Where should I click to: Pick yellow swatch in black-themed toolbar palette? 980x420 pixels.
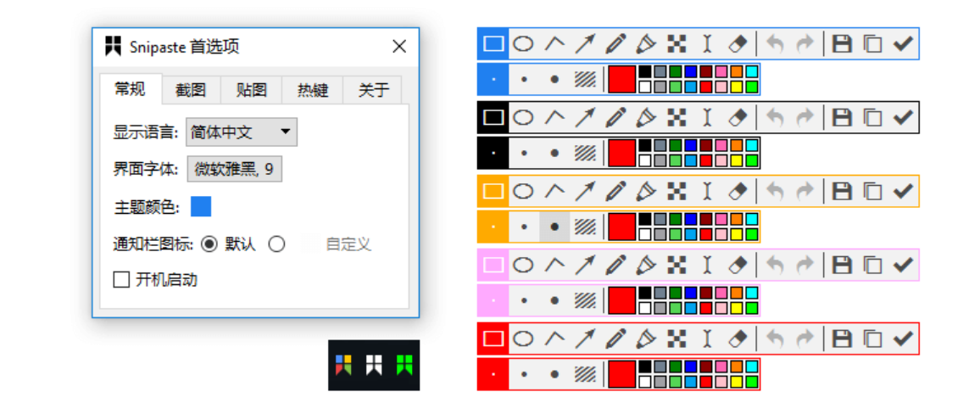736,160
